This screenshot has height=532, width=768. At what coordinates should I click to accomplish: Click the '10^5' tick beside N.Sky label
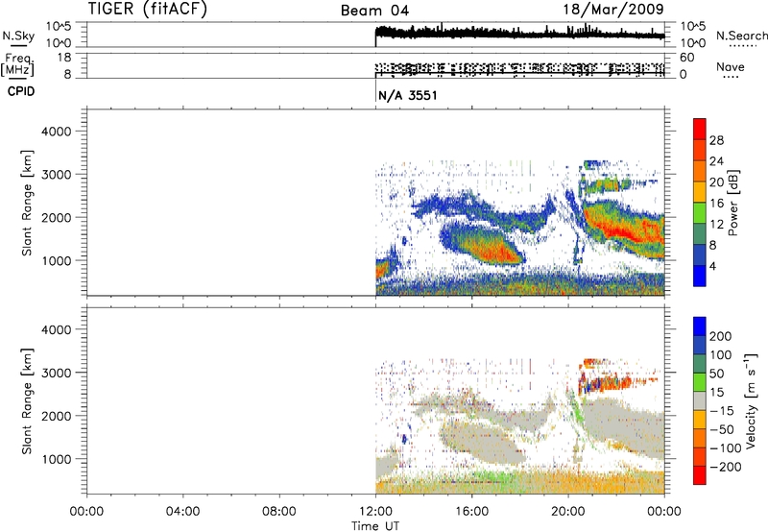[59, 26]
